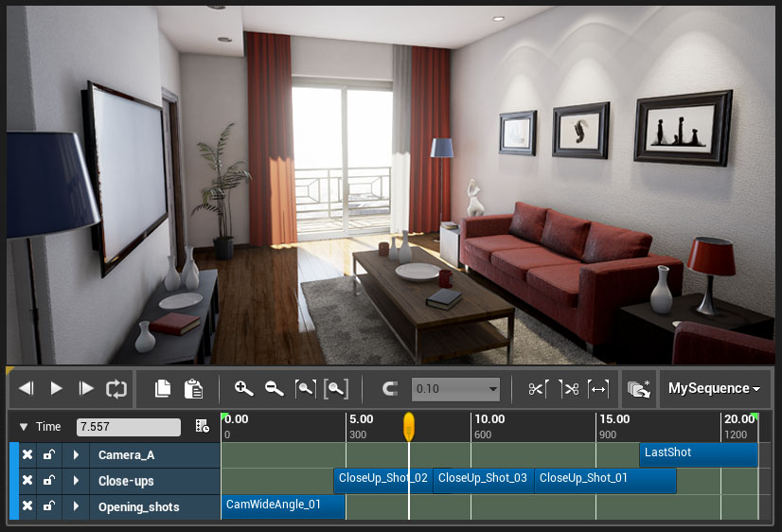Paste copied timeline items
782x532 pixels.
193,389
